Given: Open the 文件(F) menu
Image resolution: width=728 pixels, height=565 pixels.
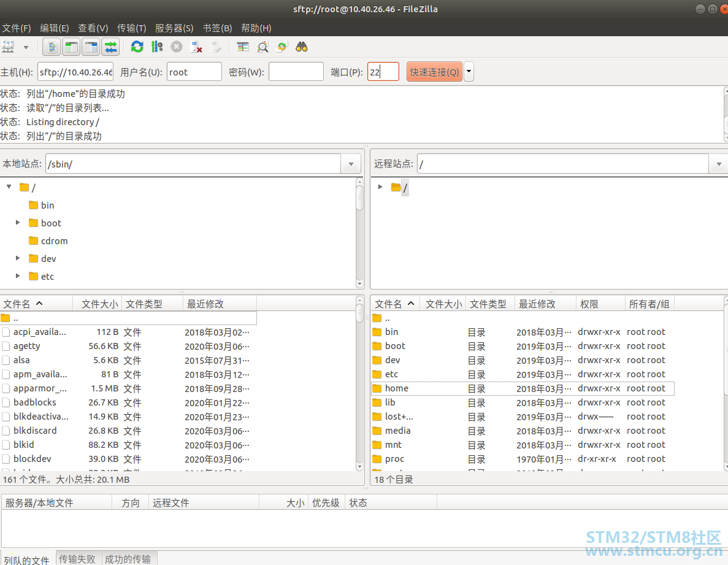Looking at the screenshot, I should pyautogui.click(x=17, y=28).
